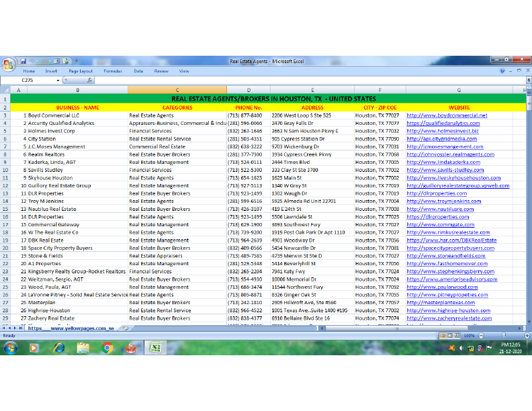The width and height of the screenshot is (532, 411).
Task: Jump to the last sheet with the navigation arrow
Action: coord(20,328)
